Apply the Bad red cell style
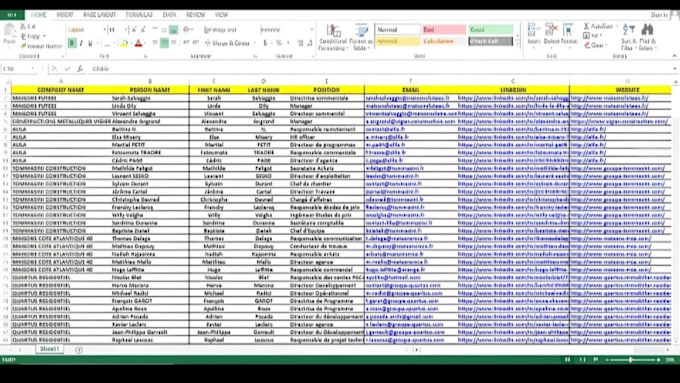The image size is (680, 383). (444, 29)
